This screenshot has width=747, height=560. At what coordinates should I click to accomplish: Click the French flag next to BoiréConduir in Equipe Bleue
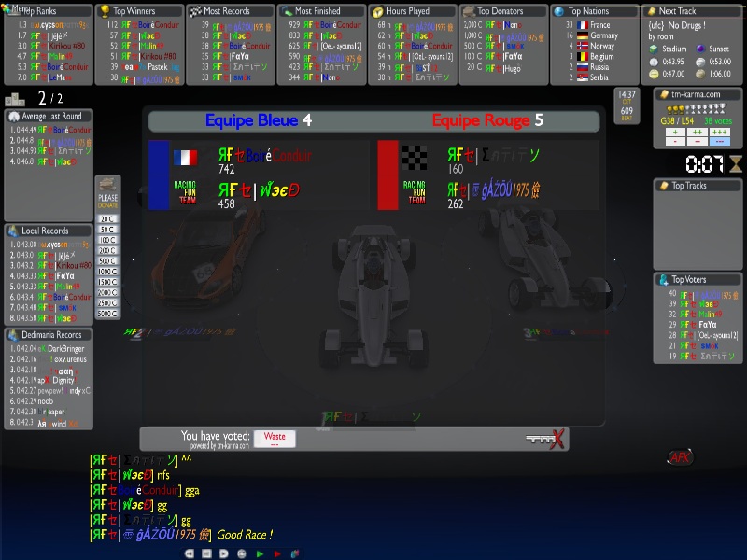tap(185, 158)
